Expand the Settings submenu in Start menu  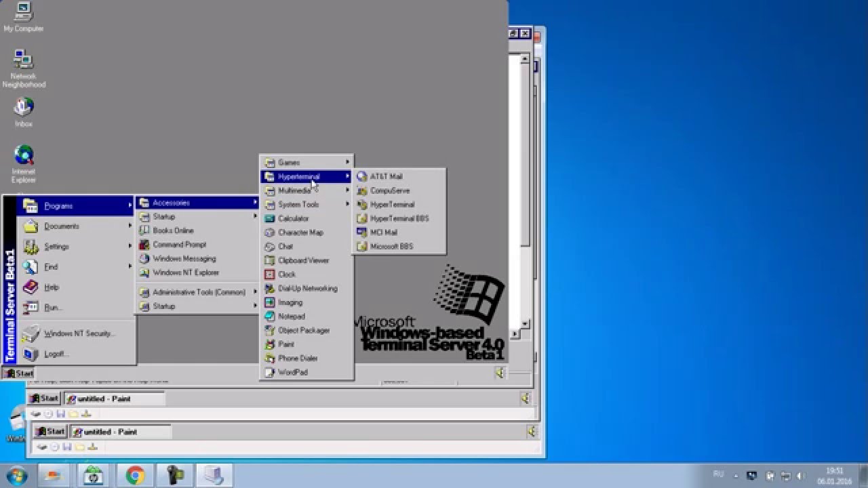pos(76,247)
